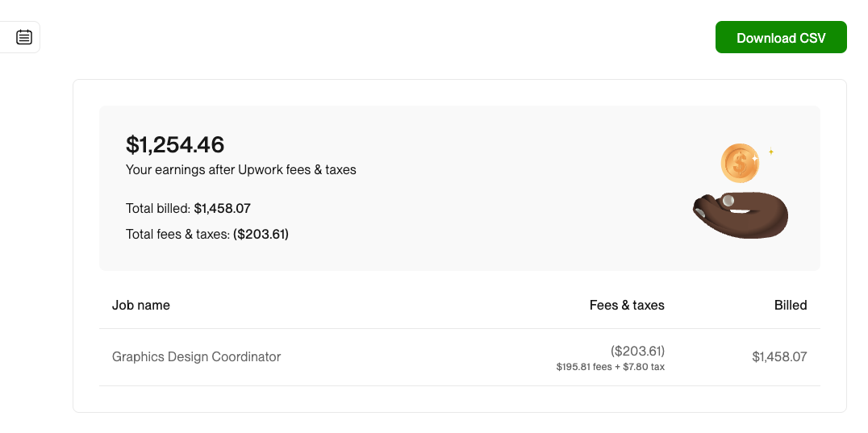Image resolution: width=868 pixels, height=433 pixels.
Task: Click the ($203.61) value in summary panel
Action: (x=261, y=234)
